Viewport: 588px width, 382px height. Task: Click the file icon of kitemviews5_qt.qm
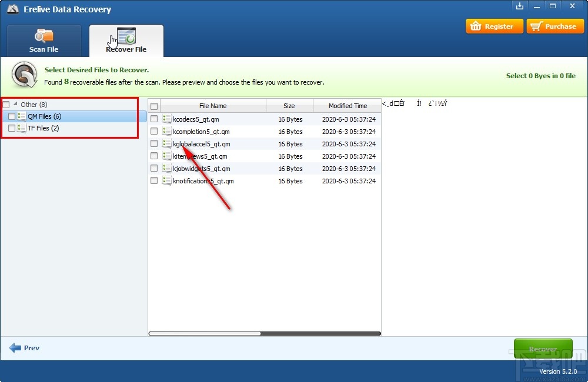pos(167,156)
